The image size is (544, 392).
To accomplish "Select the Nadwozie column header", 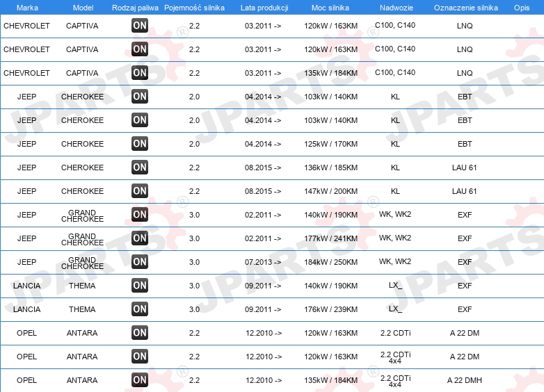I will point(397,8).
